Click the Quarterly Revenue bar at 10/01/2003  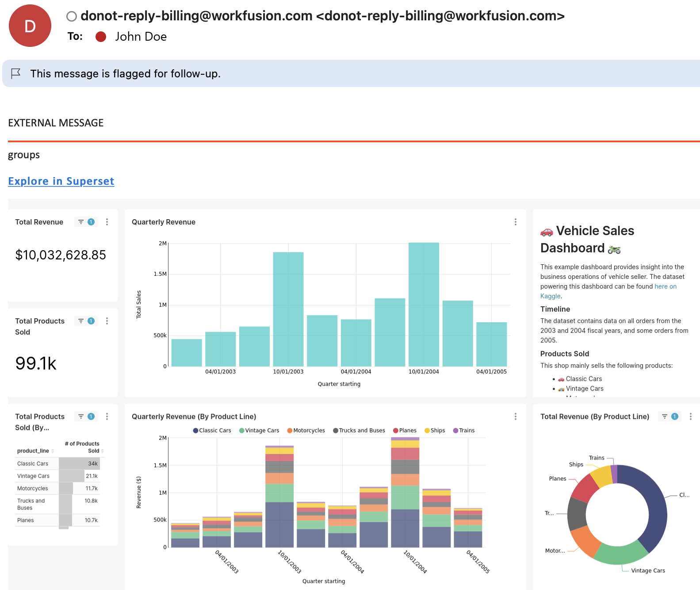288,309
